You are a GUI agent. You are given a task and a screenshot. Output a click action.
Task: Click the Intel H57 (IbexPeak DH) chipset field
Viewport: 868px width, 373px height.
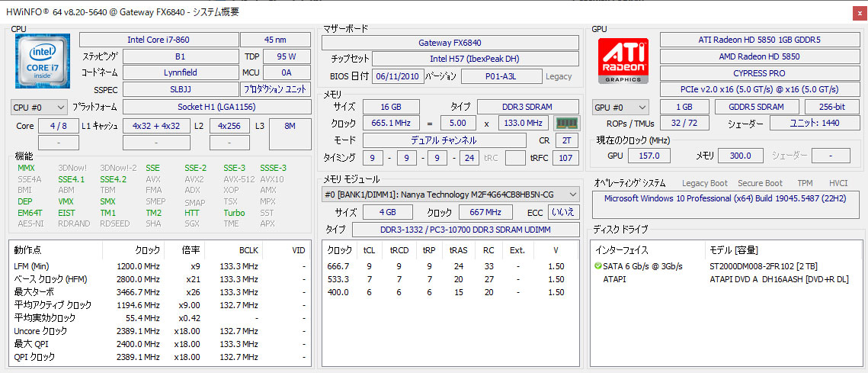point(475,59)
